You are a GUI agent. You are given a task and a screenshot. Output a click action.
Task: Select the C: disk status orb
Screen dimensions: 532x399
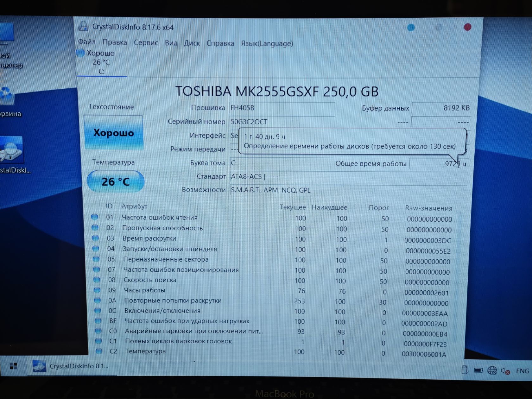click(x=80, y=53)
